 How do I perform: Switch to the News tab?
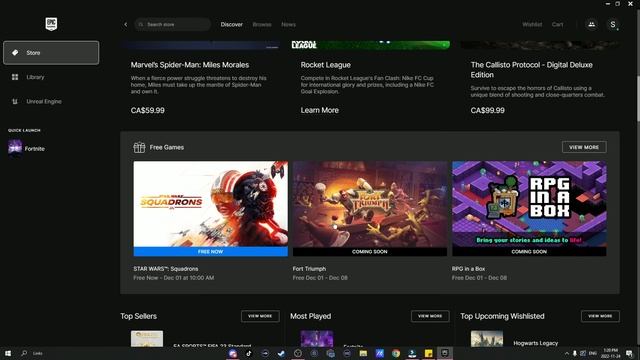288,24
